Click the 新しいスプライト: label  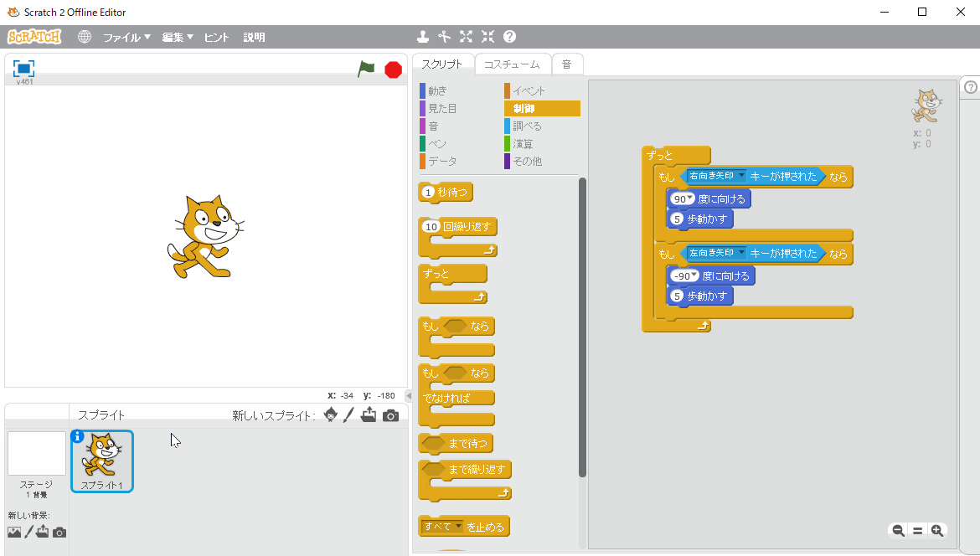pos(274,415)
